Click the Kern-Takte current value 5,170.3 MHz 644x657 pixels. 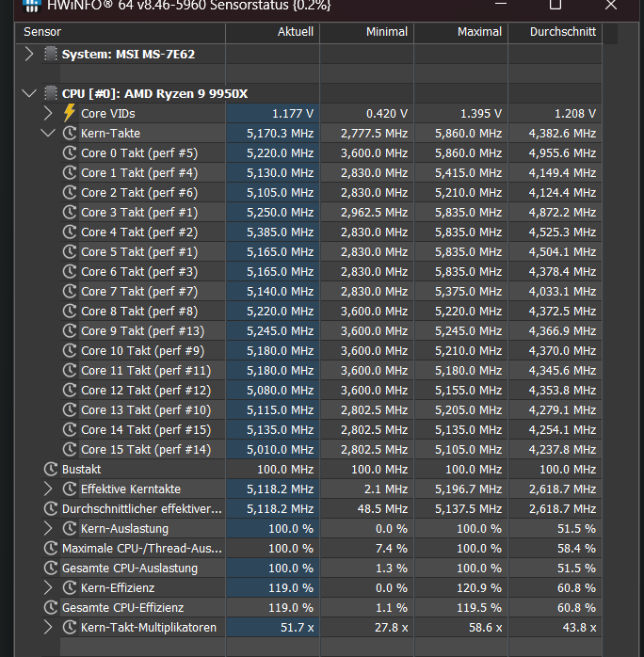click(x=280, y=134)
